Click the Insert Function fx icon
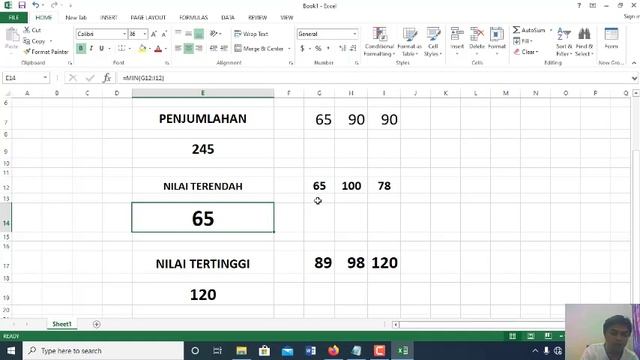The image size is (640, 360). click(107, 78)
